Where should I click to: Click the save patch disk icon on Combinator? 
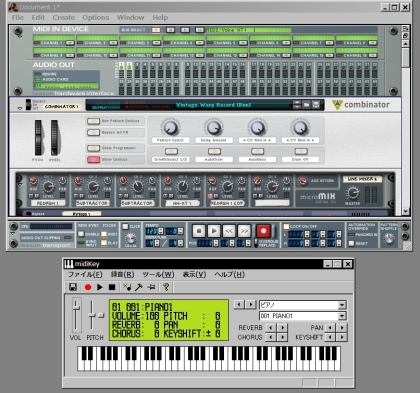point(316,105)
